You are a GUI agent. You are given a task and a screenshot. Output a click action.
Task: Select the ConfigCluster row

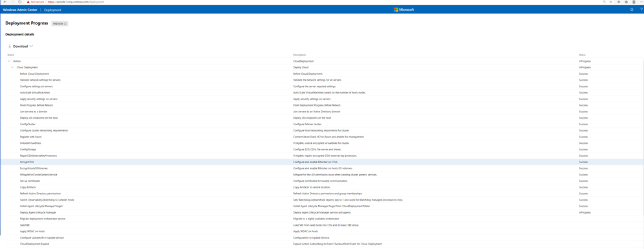tap(322, 124)
